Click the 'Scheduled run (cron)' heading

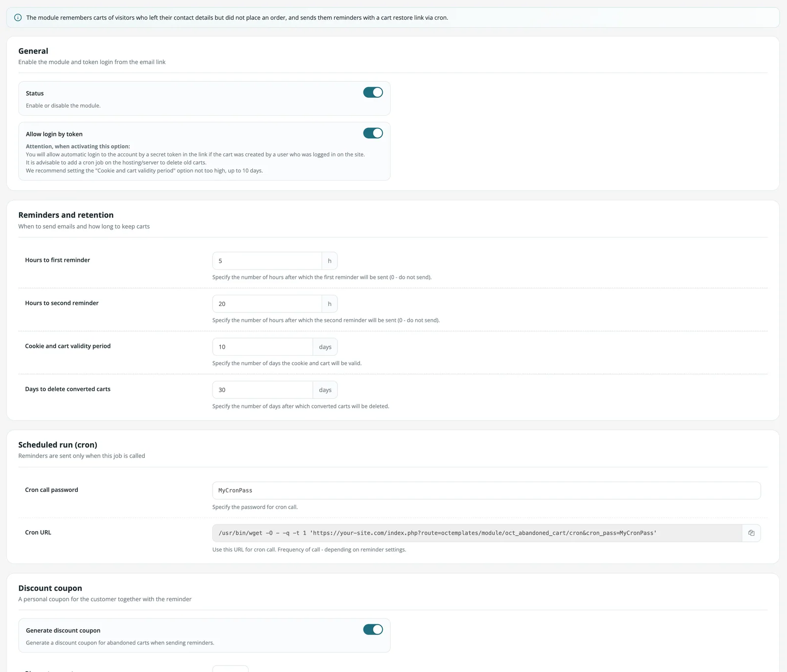[58, 445]
